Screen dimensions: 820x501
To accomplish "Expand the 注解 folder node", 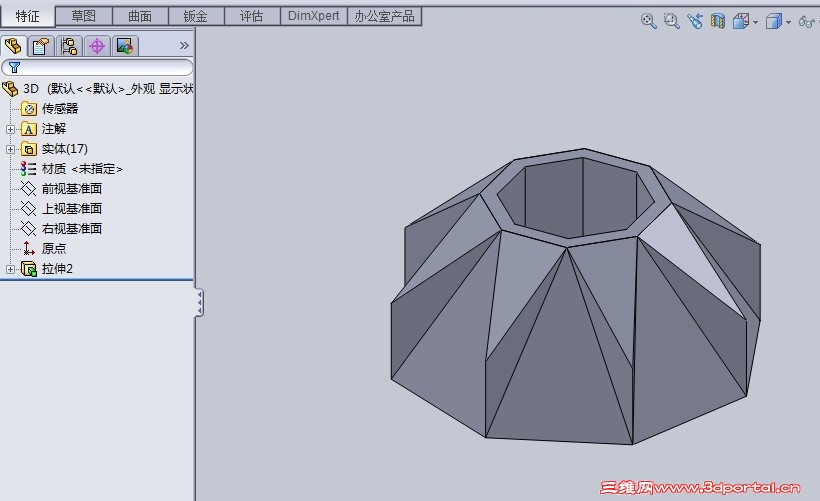I will tap(10, 129).
